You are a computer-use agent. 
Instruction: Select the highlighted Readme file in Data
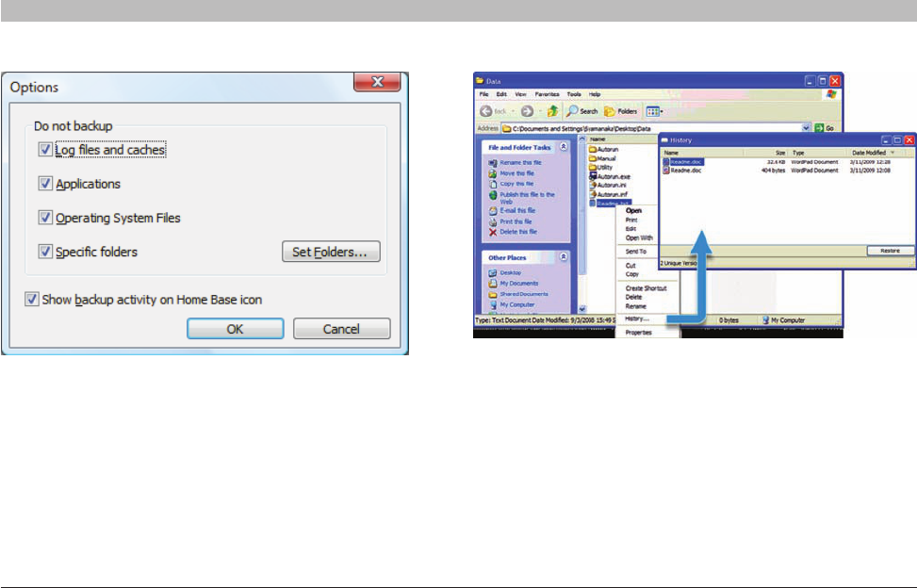tap(610, 204)
